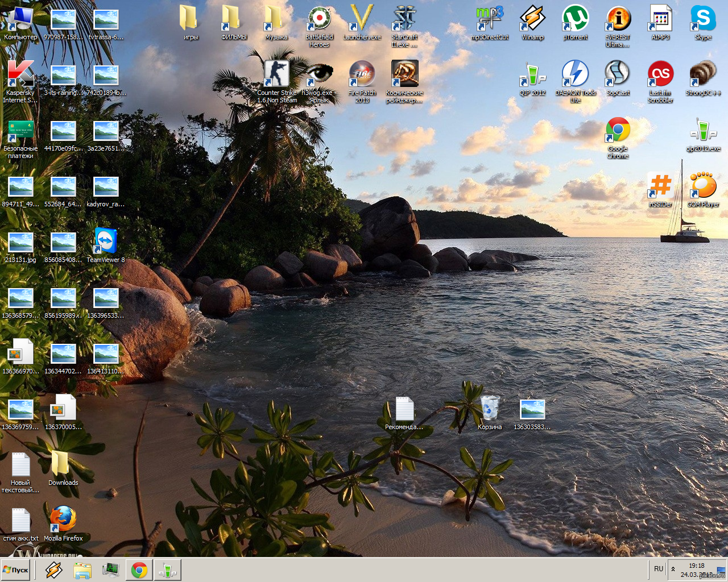Launch the StarCraft II.exe shortcut
Viewport: 728px width, 582px height.
(x=404, y=26)
